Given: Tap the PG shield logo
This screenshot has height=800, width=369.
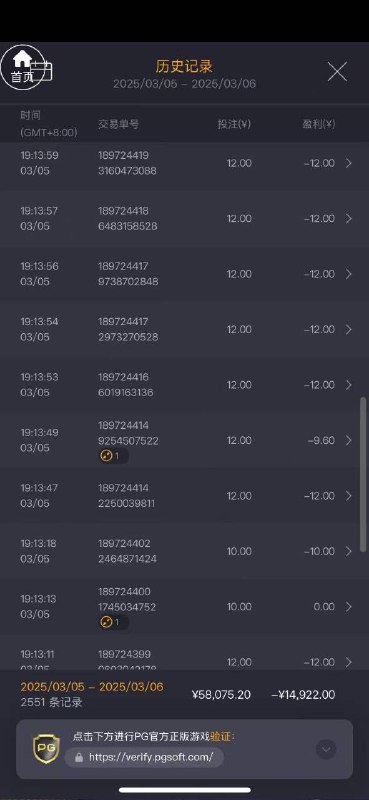Looking at the screenshot, I should click(x=46, y=748).
